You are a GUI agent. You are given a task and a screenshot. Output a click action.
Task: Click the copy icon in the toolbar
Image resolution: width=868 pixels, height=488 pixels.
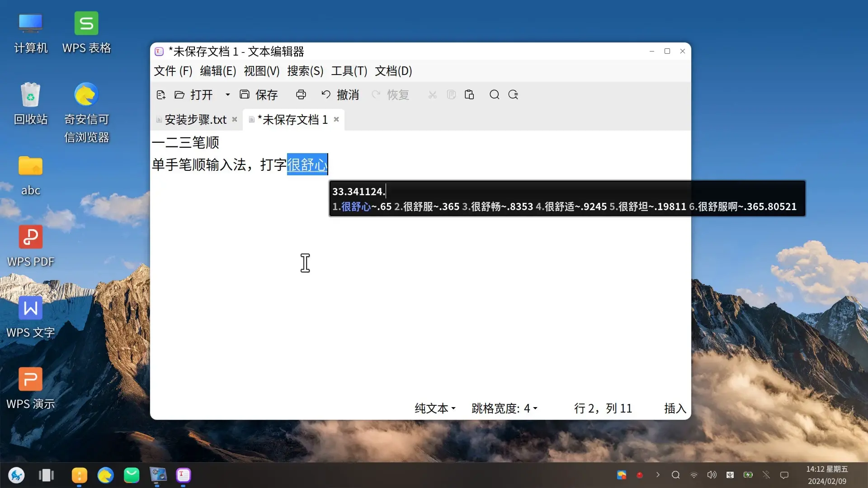coord(451,94)
